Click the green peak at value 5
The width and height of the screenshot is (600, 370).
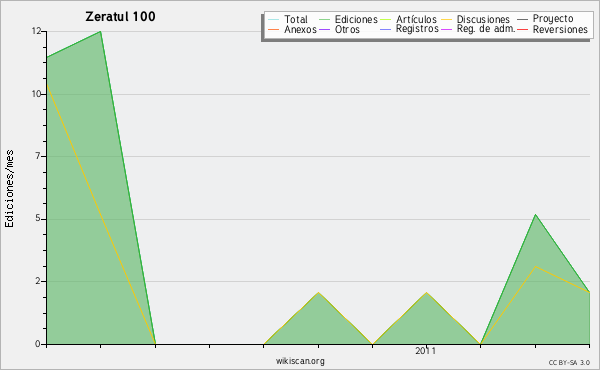pos(535,215)
